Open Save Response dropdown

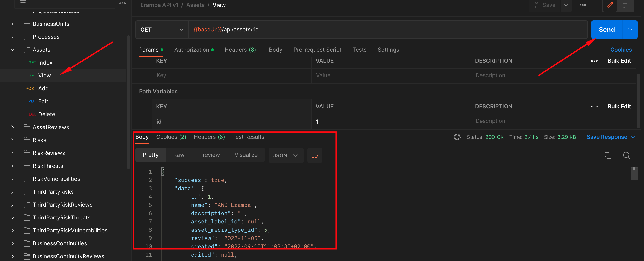[611, 137]
